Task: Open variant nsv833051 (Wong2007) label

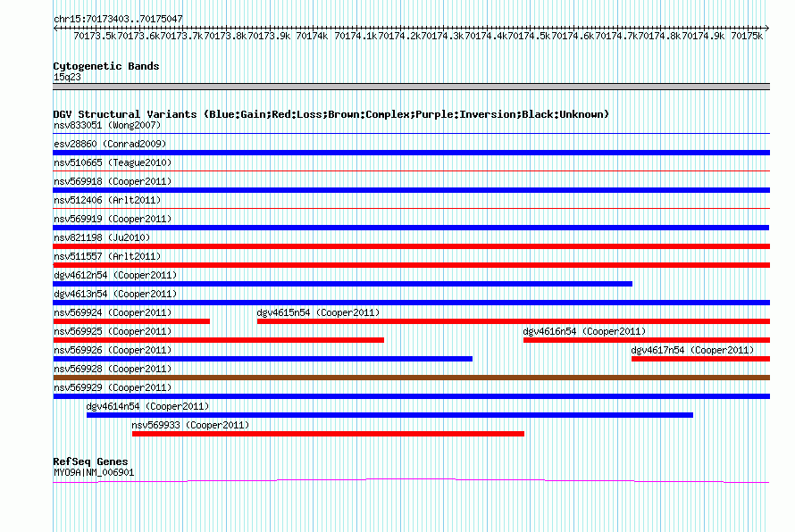Action: [107, 125]
